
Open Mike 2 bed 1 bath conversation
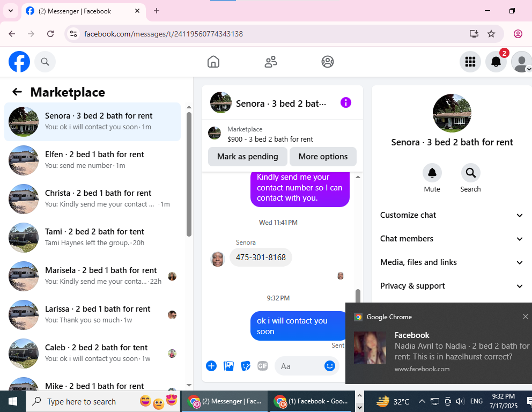pyautogui.click(x=92, y=383)
